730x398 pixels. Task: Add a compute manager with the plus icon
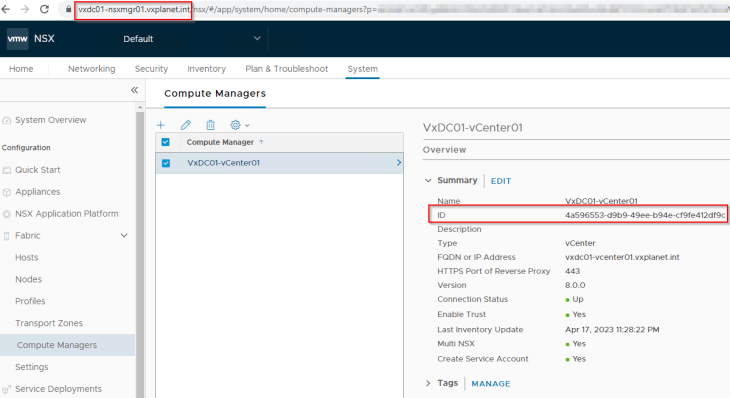[161, 125]
